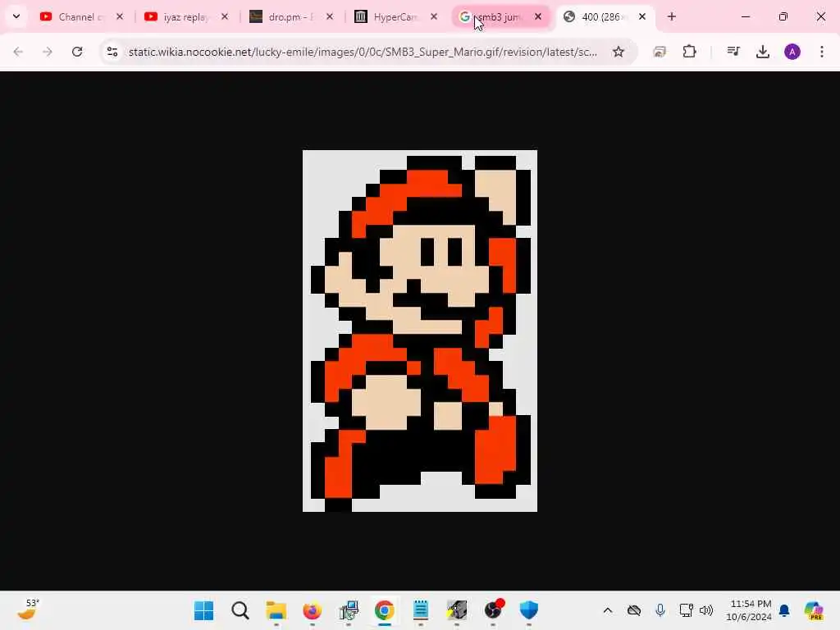Open the weather widget showing 53°
The width and height of the screenshot is (840, 630).
click(x=27, y=609)
